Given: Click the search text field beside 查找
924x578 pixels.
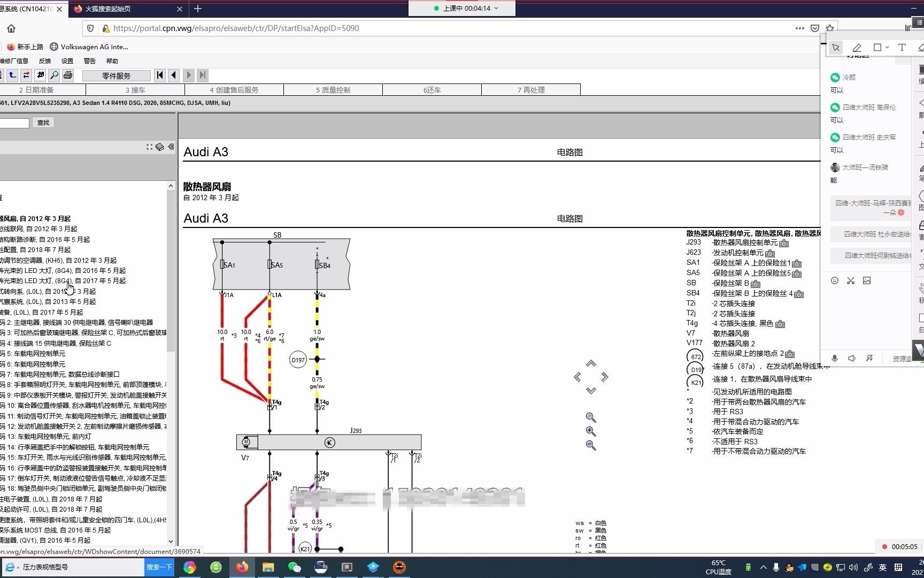Looking at the screenshot, I should click(x=14, y=123).
